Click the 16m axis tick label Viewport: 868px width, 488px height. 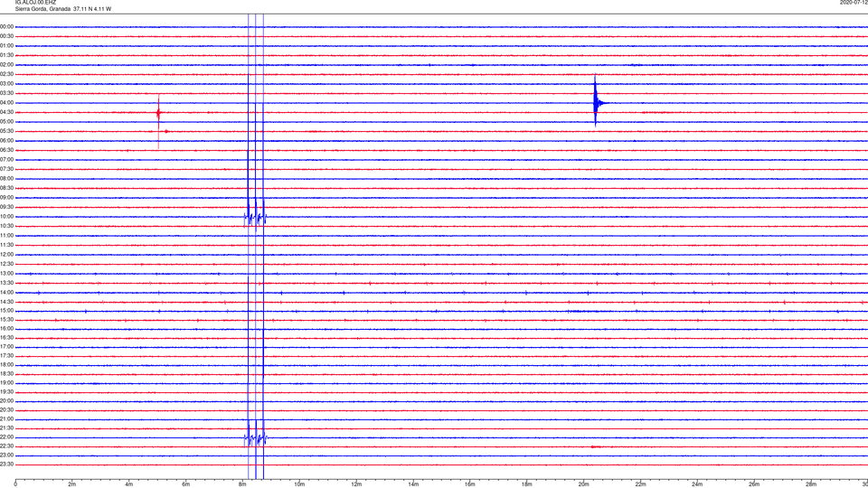click(x=470, y=484)
